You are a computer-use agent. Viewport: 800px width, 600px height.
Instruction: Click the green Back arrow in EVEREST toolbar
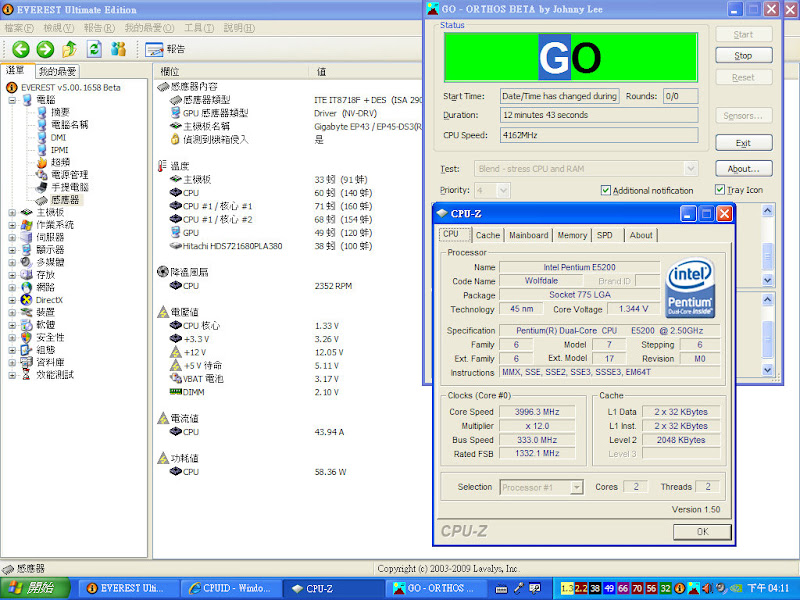click(20, 49)
